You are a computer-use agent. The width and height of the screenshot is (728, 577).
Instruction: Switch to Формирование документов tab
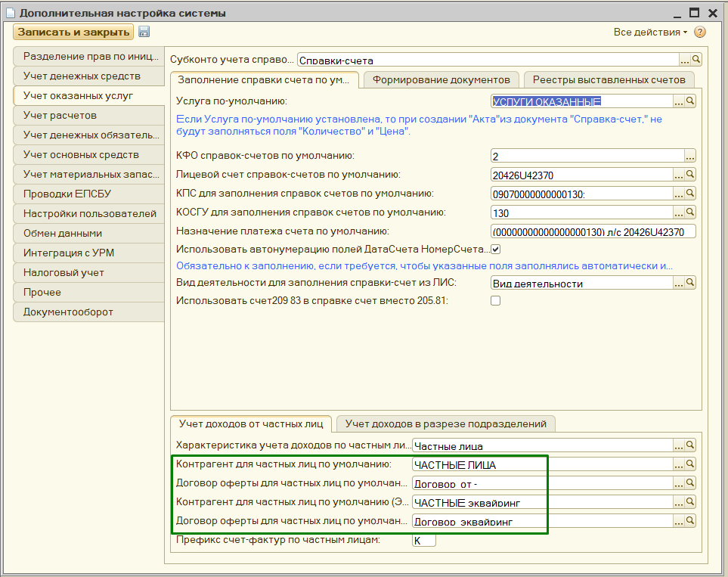pyautogui.click(x=441, y=79)
